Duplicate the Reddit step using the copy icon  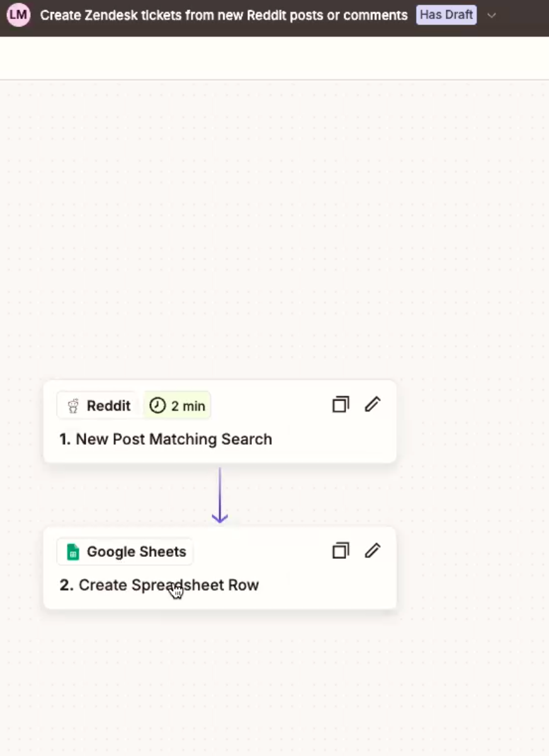pos(341,404)
